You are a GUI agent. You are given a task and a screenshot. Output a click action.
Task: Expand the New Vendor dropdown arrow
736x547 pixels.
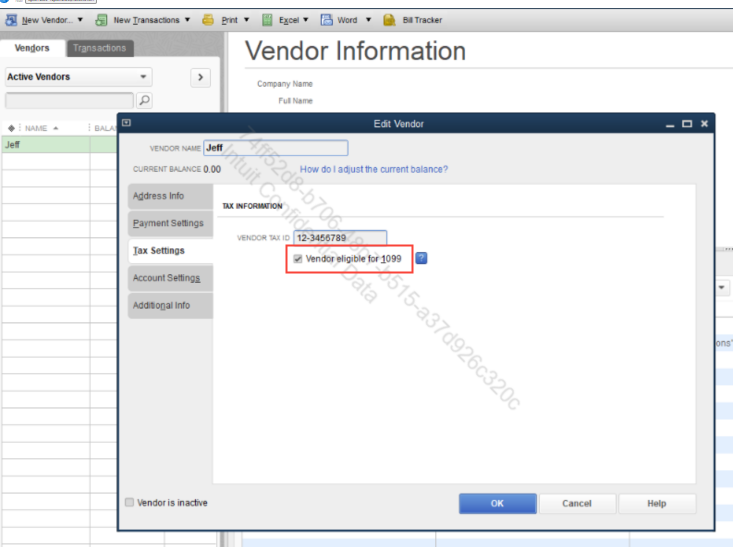80,20
